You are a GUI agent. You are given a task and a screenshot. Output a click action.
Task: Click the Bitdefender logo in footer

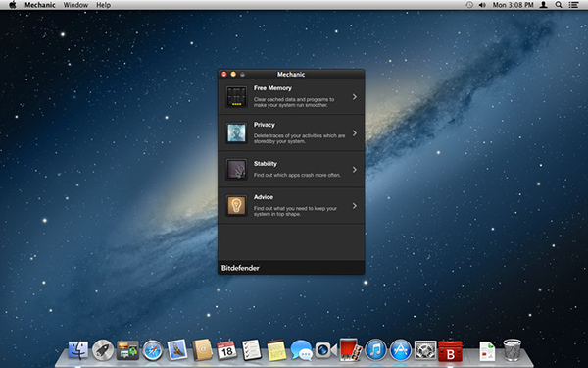tap(240, 268)
